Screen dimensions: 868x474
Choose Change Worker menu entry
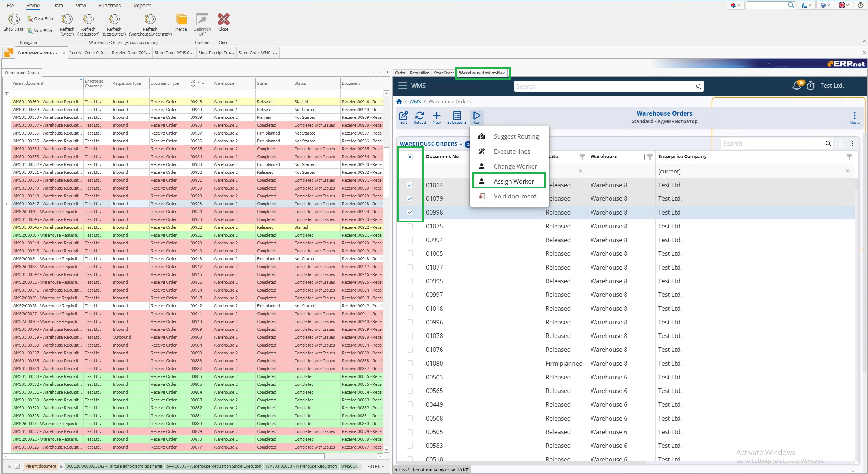(x=509, y=166)
